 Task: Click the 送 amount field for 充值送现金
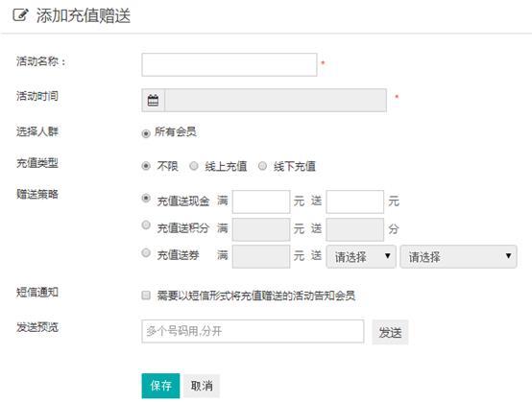pos(355,201)
